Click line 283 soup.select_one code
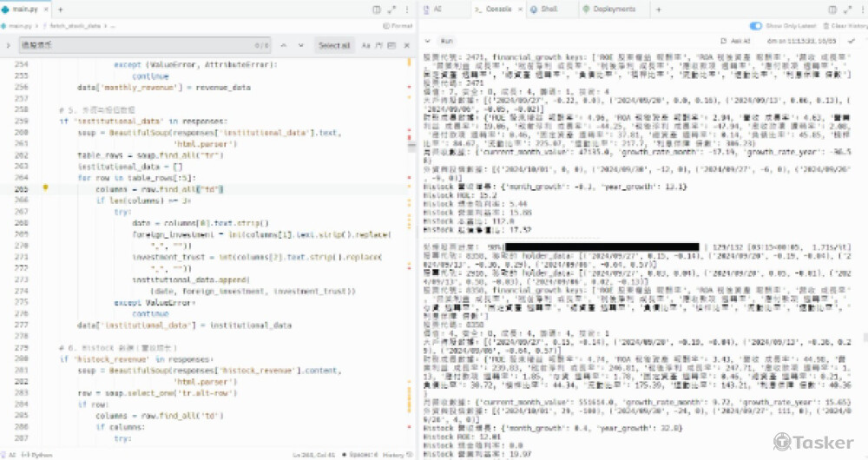The height and width of the screenshot is (460, 868). pyautogui.click(x=157, y=393)
